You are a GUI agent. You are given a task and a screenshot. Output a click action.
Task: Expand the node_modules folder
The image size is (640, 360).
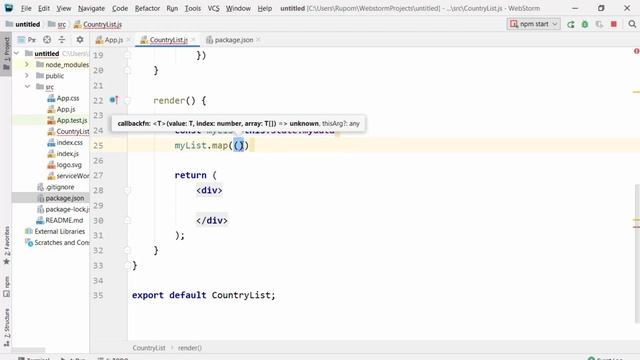(x=27, y=64)
